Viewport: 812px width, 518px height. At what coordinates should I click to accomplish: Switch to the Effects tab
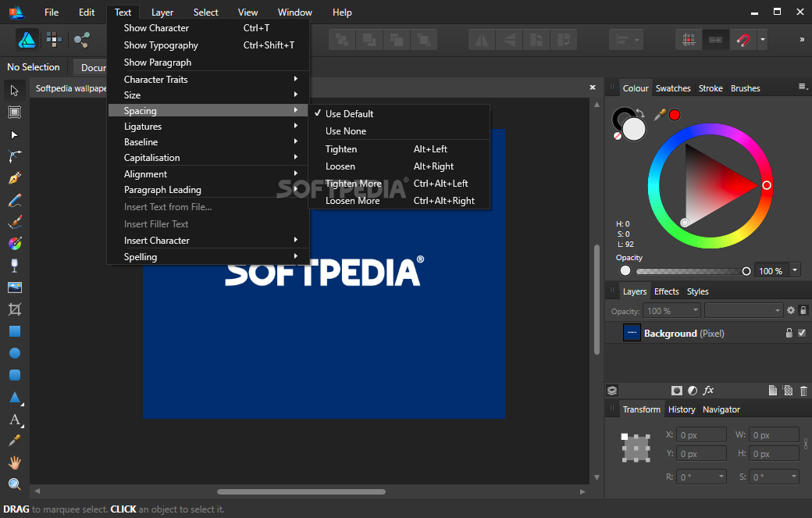[x=666, y=291]
